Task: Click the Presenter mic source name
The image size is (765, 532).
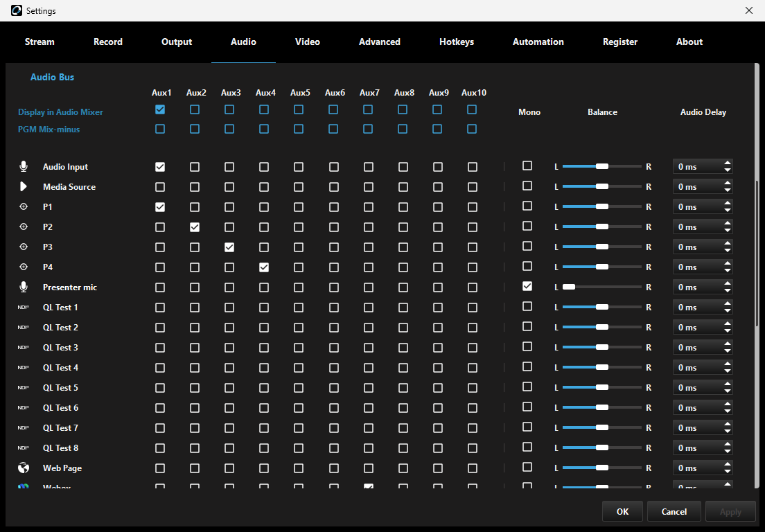Action: (70, 287)
